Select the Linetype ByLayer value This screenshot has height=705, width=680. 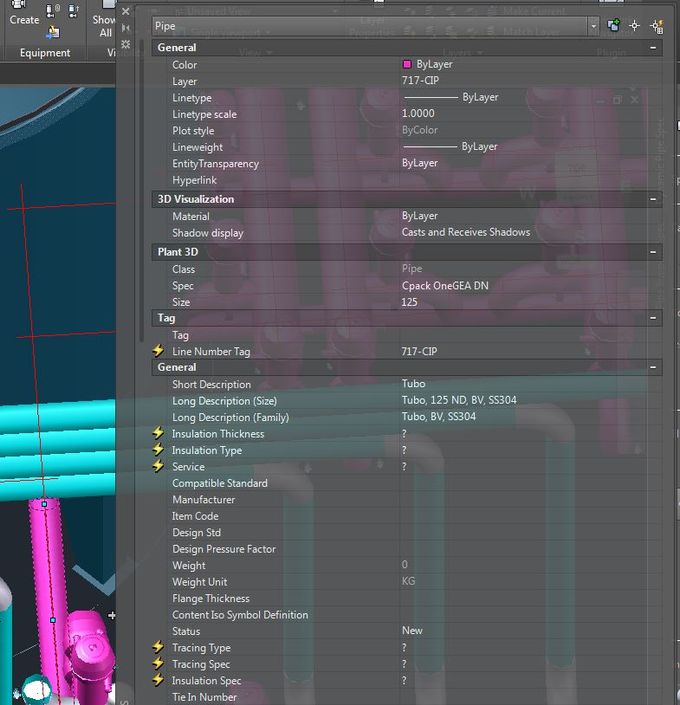coord(451,97)
